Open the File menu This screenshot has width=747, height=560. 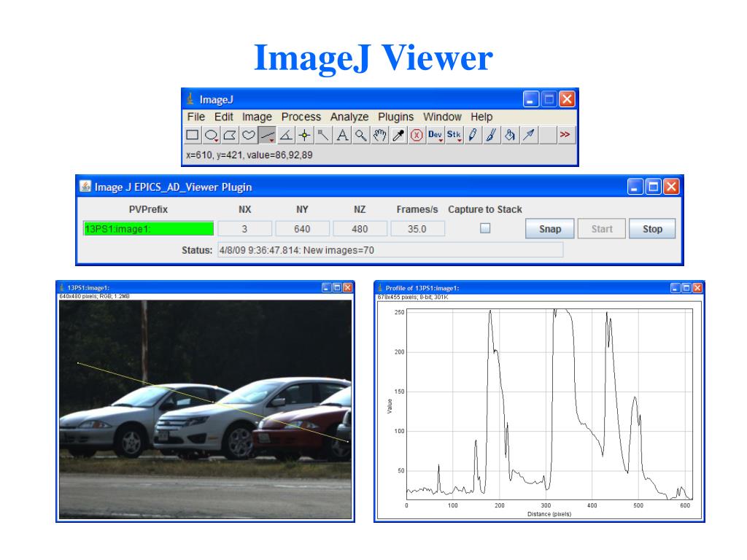click(196, 117)
